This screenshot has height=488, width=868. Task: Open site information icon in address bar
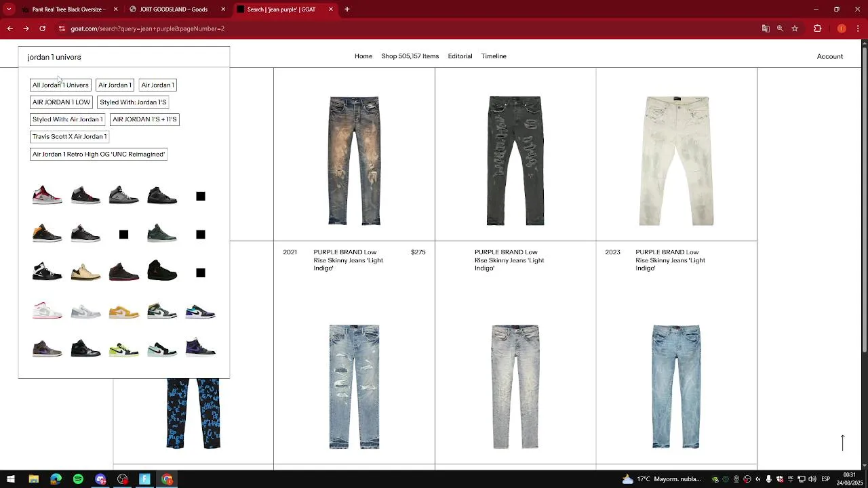click(x=62, y=28)
